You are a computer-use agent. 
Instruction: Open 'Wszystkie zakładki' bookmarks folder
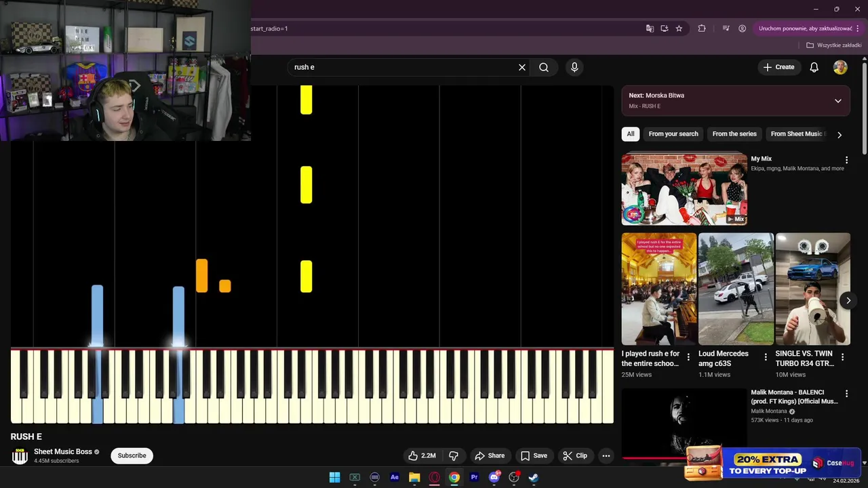pyautogui.click(x=833, y=45)
